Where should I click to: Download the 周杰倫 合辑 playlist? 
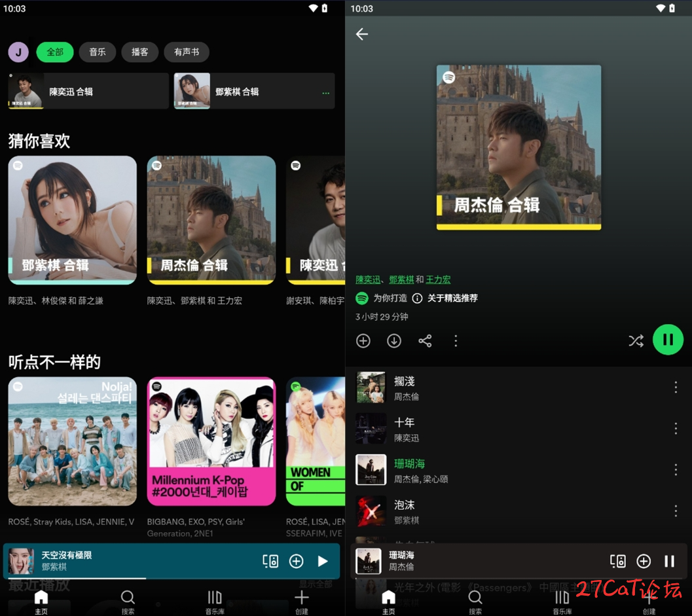(x=394, y=340)
